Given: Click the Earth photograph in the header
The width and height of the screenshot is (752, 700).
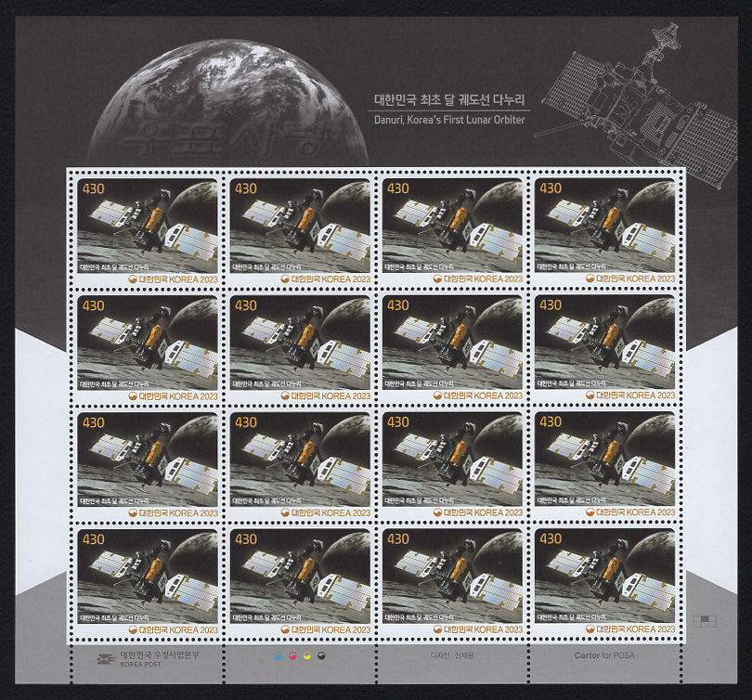Looking at the screenshot, I should click(227, 103).
